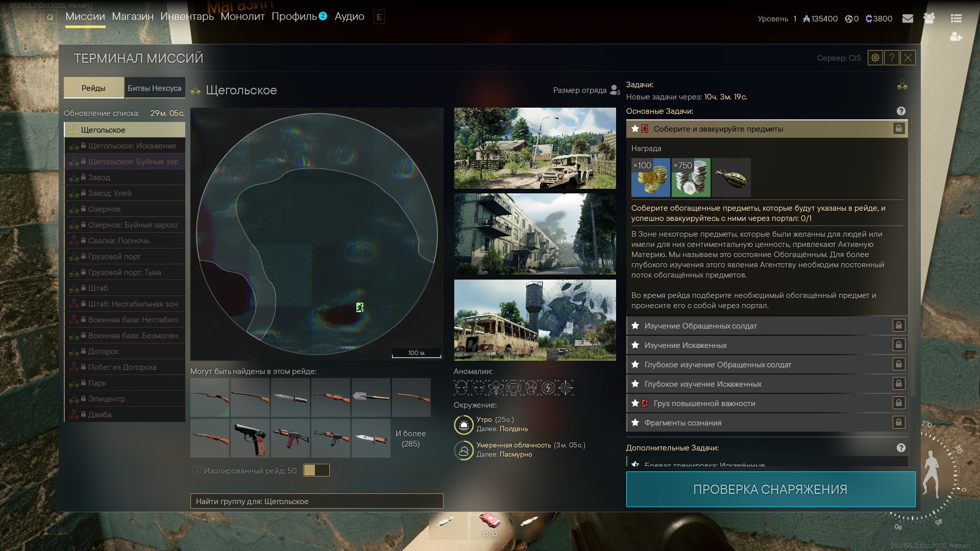The image size is (980, 551).
Task: Open the list menu icon in top bar
Action: [956, 18]
